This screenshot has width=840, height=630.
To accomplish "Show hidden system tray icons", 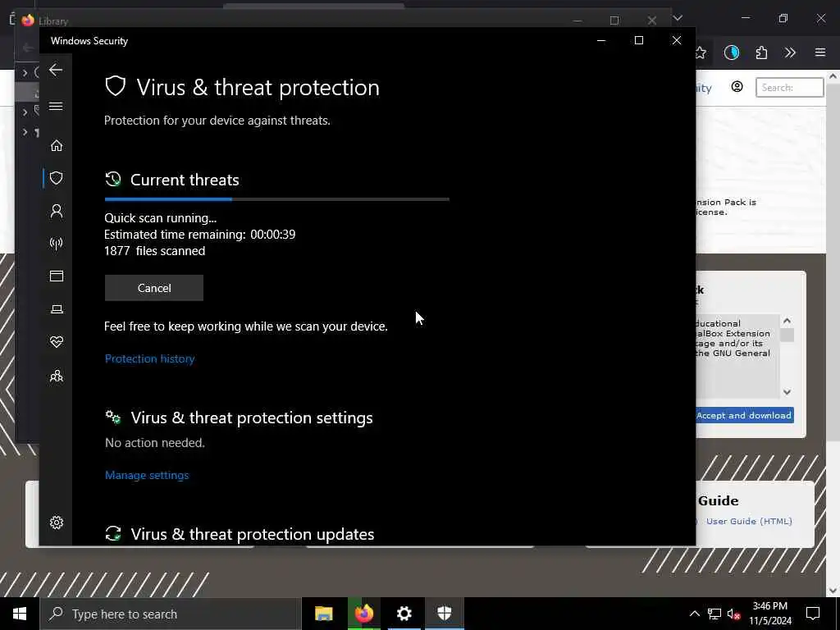I will 694,614.
